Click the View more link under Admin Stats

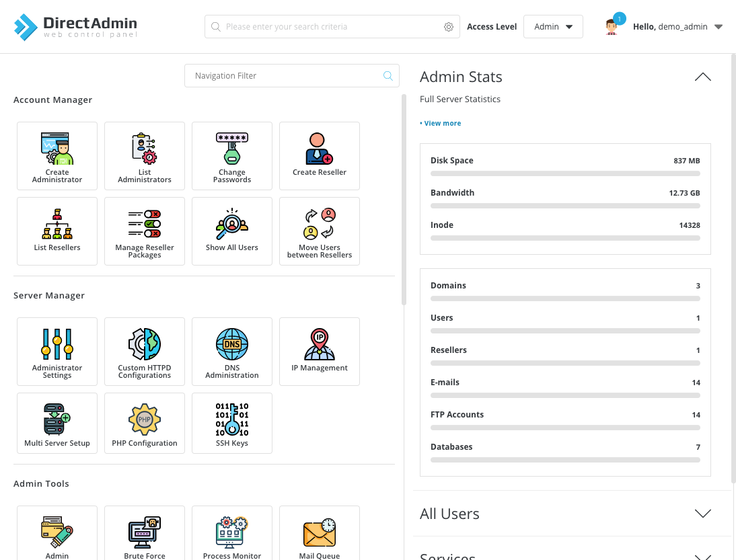click(x=440, y=123)
